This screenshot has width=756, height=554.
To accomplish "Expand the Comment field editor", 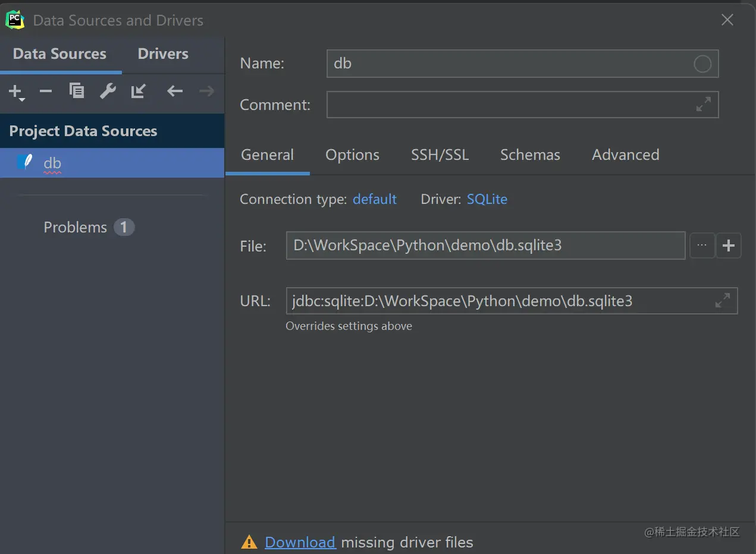I will pyautogui.click(x=703, y=105).
